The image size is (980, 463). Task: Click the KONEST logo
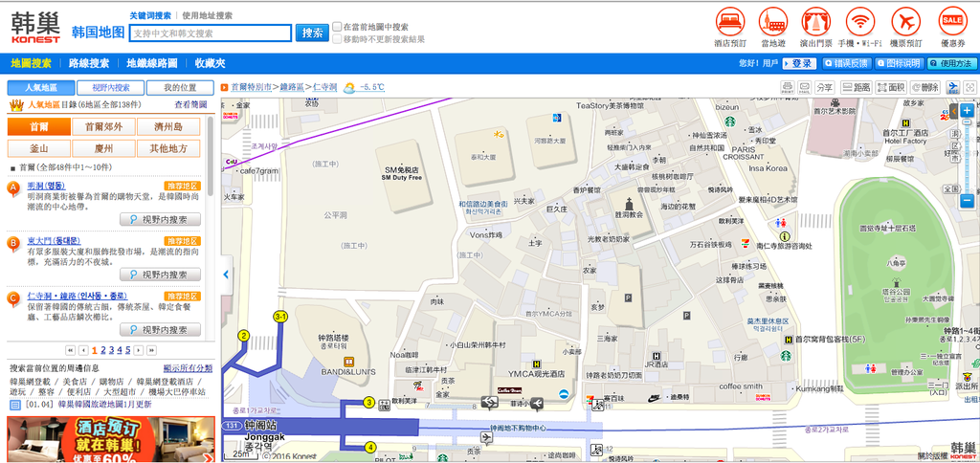[x=35, y=28]
